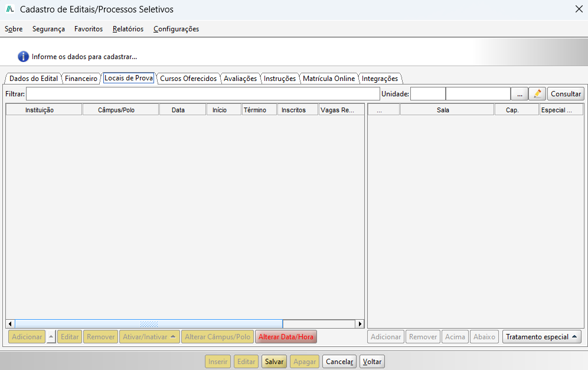
Task: Open the Segurança menu
Action: tap(48, 29)
